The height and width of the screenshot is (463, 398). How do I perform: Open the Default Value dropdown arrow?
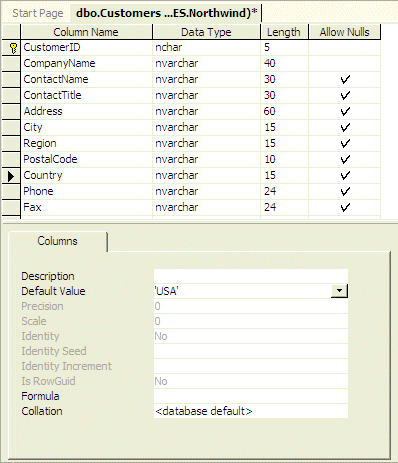339,291
